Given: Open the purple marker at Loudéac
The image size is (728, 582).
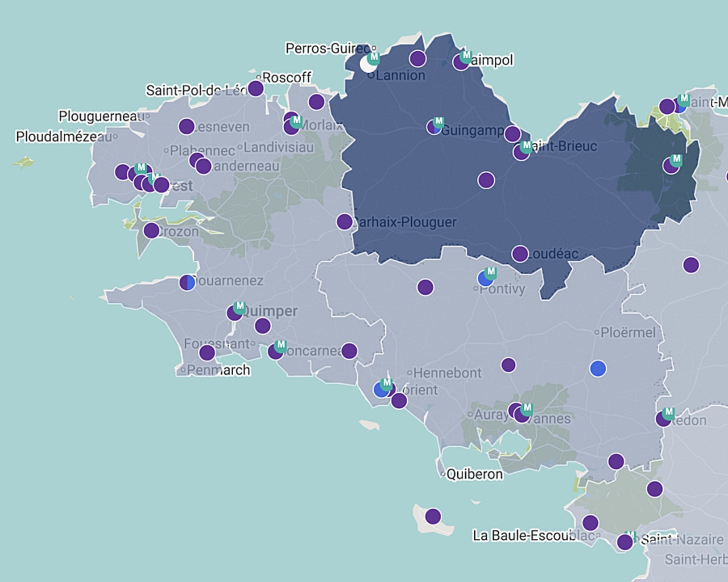Looking at the screenshot, I should click(520, 253).
